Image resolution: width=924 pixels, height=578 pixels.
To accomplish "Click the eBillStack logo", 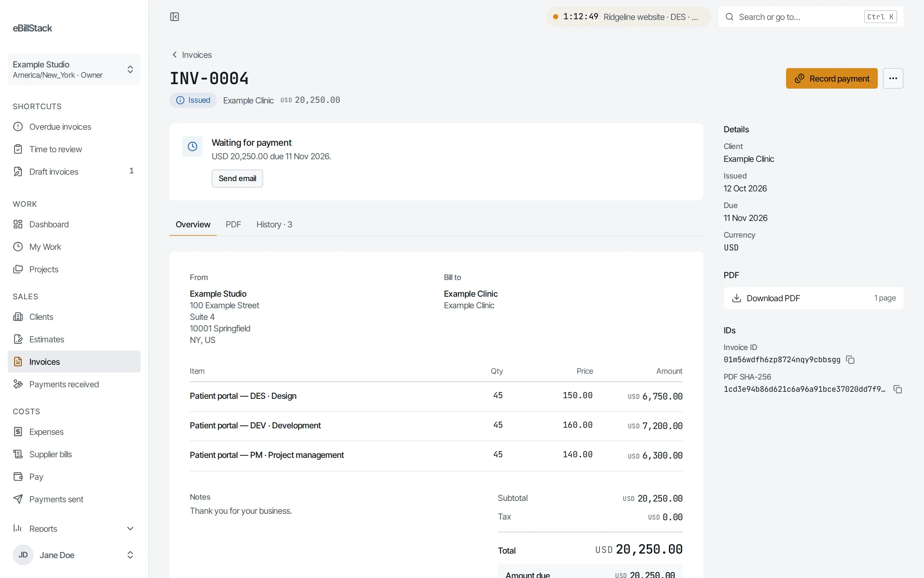I will pos(32,28).
